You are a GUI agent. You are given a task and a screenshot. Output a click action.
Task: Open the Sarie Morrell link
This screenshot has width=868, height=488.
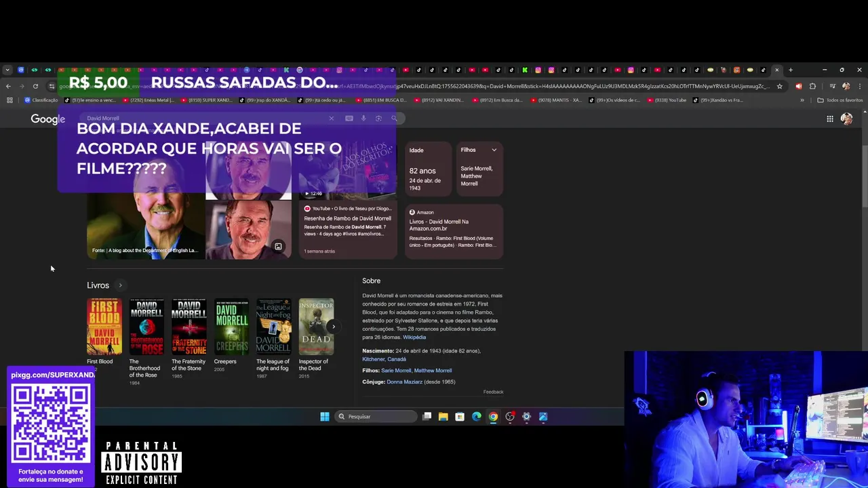click(396, 371)
